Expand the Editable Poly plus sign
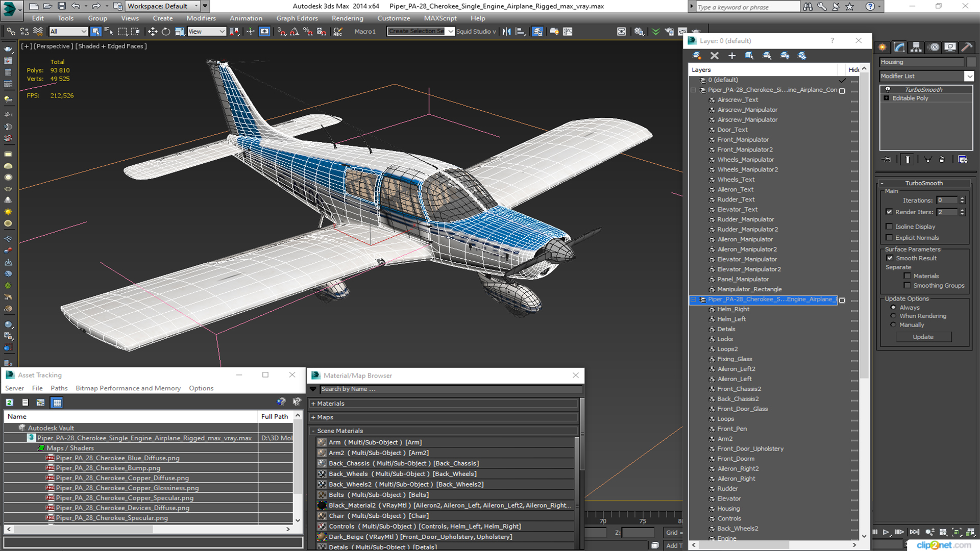This screenshot has height=551, width=980. point(887,98)
